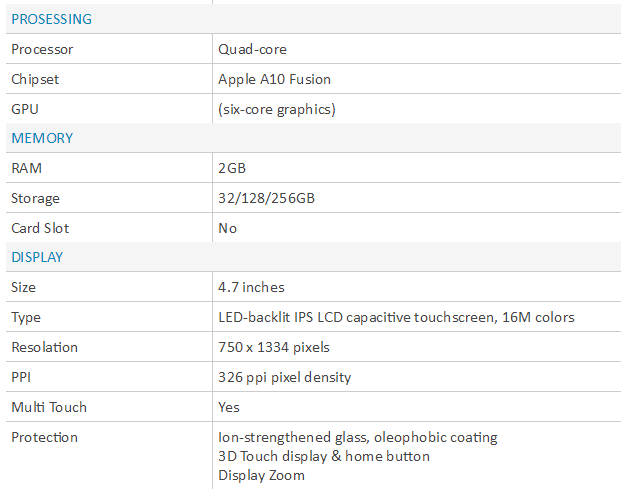Select the LED-backlit IPS LCD type text
Image resolution: width=621 pixels, height=489 pixels.
(396, 317)
